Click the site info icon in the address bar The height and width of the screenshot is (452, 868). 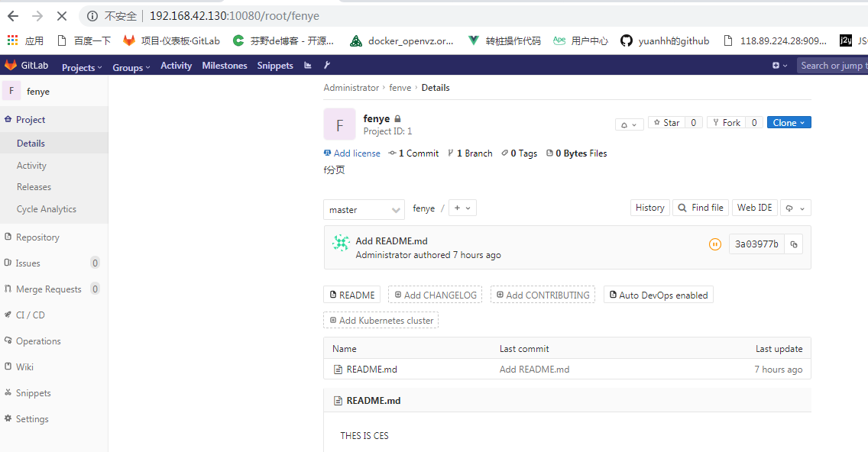92,16
